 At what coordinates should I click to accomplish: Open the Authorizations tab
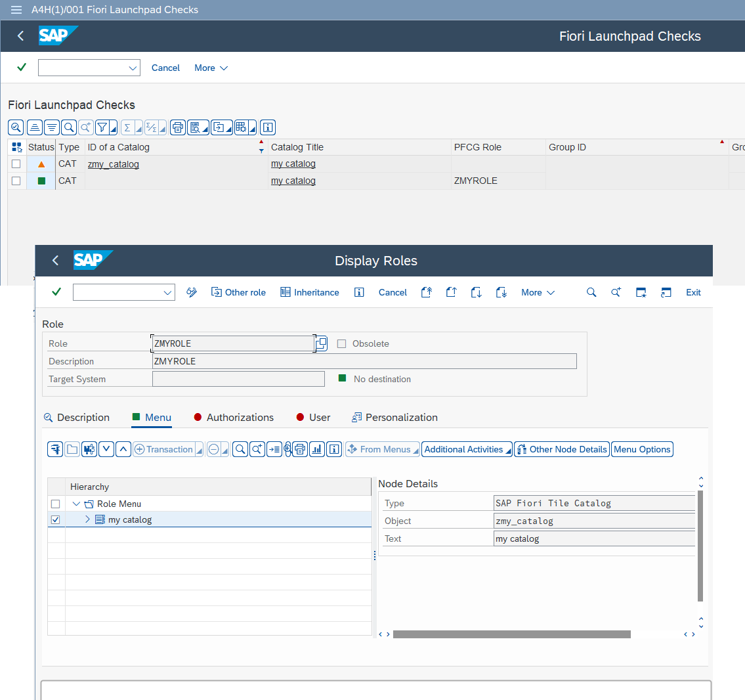pyautogui.click(x=234, y=417)
